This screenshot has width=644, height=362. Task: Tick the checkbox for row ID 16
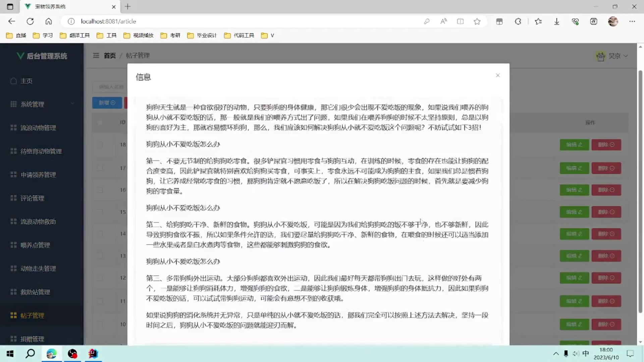[x=100, y=190]
